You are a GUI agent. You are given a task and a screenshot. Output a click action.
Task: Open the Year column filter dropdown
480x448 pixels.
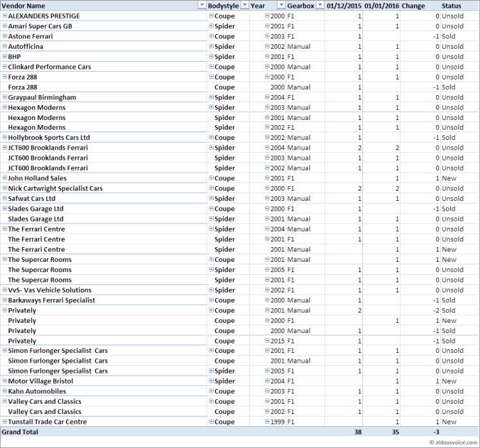pos(281,6)
